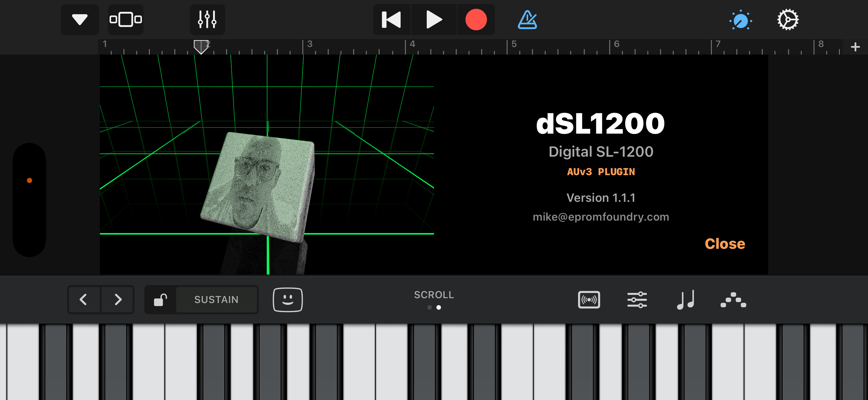Toggle the arpeggiator icon
The height and width of the screenshot is (400, 868).
(733, 299)
